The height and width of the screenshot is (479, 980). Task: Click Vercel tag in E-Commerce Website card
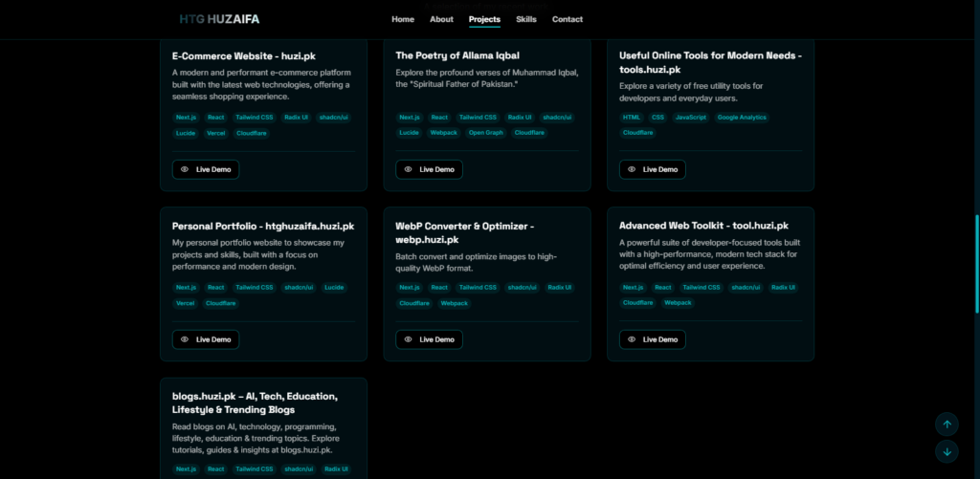click(215, 133)
